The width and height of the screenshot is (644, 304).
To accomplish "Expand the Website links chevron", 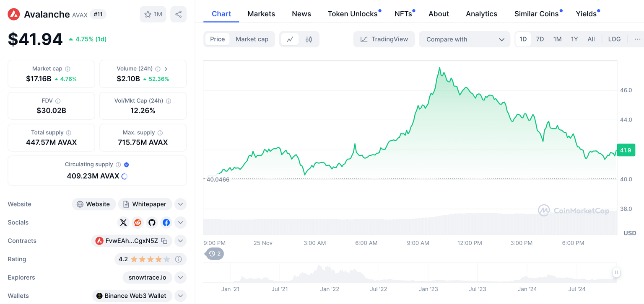I will click(180, 204).
